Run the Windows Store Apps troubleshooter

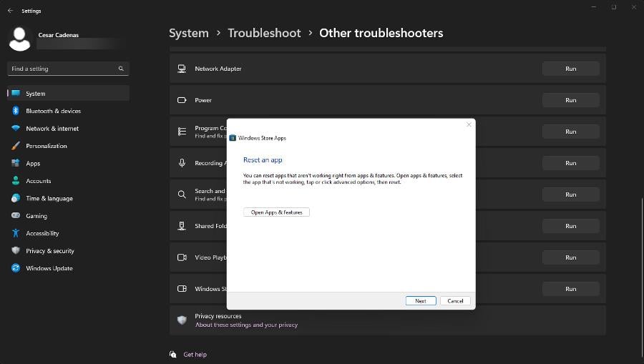click(x=570, y=289)
